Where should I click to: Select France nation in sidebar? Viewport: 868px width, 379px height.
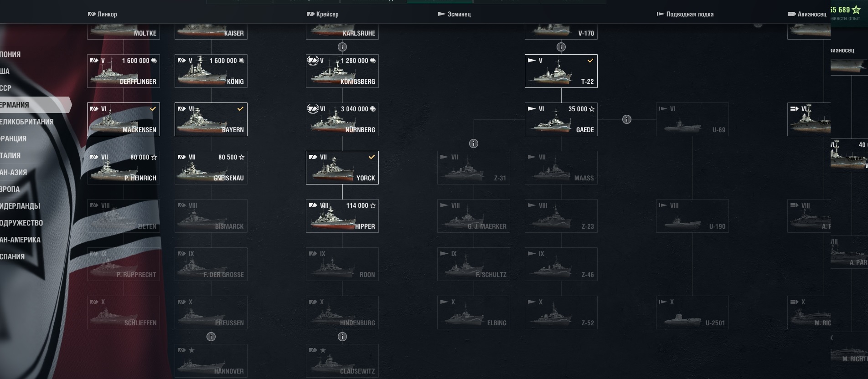pyautogui.click(x=13, y=138)
